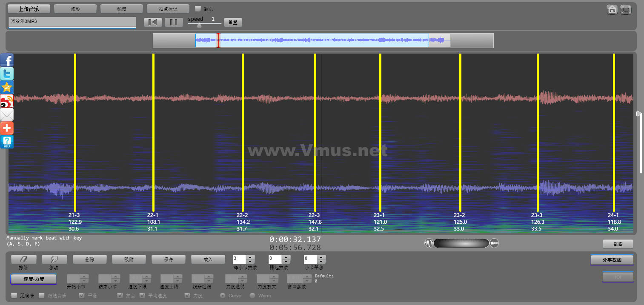Share via the Twitter icon
This screenshot has width=644, height=305.
pos(7,74)
